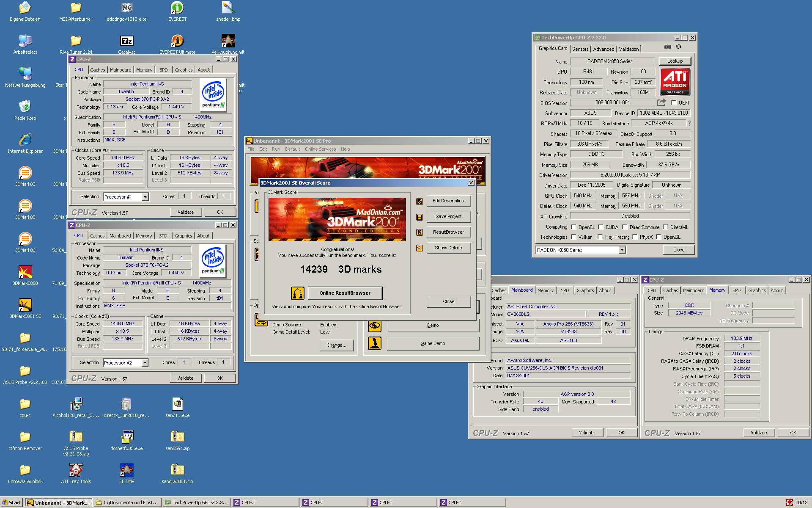Click the BIOS version share/export icon
The height and width of the screenshot is (508, 812).
[661, 102]
